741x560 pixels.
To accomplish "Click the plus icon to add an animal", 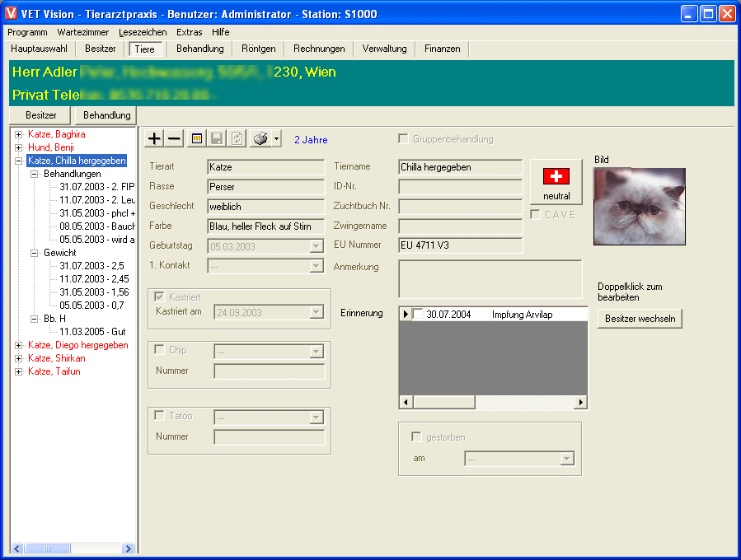I will coord(154,139).
